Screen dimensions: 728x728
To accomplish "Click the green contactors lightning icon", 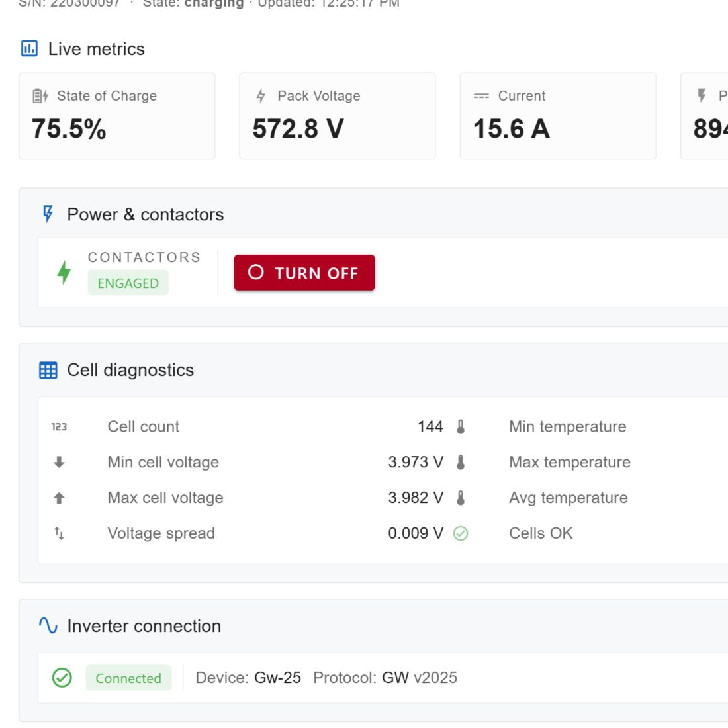I will point(64,272).
